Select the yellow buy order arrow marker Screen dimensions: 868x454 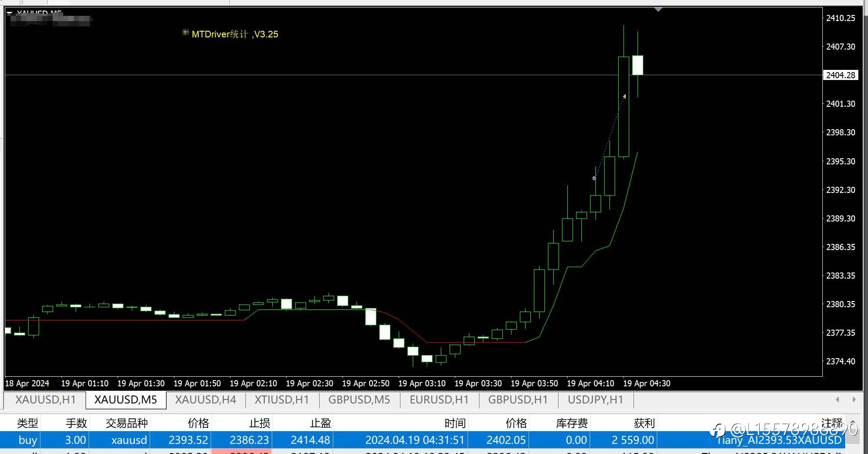pos(624,96)
